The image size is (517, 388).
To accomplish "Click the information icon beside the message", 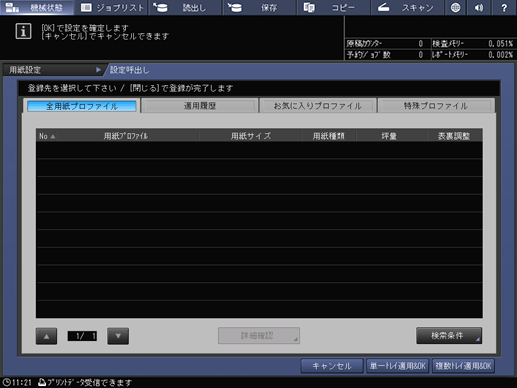I will coord(23,31).
